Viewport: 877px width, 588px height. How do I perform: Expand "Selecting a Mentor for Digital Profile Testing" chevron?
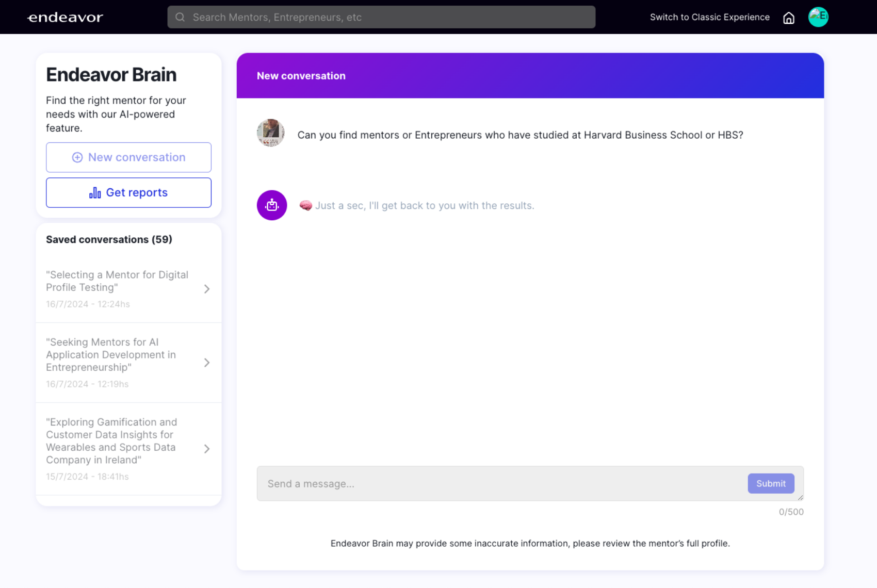(x=207, y=289)
